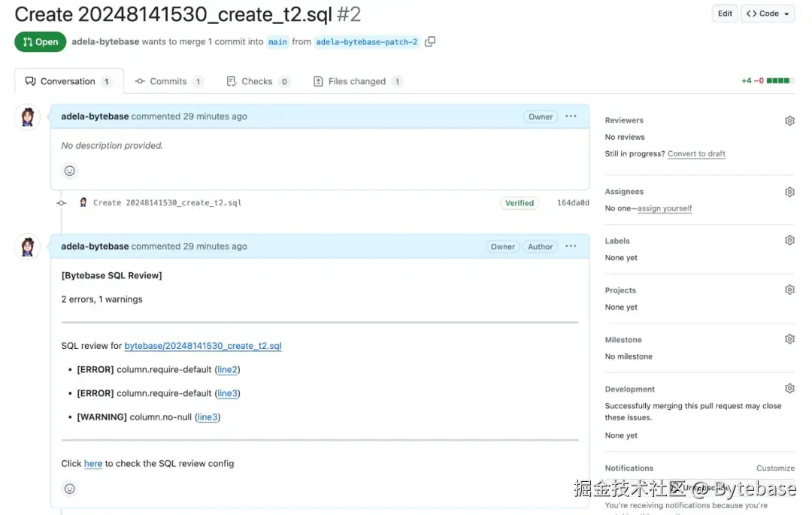Open Reviewers settings gear
The image size is (812, 515).
point(789,120)
